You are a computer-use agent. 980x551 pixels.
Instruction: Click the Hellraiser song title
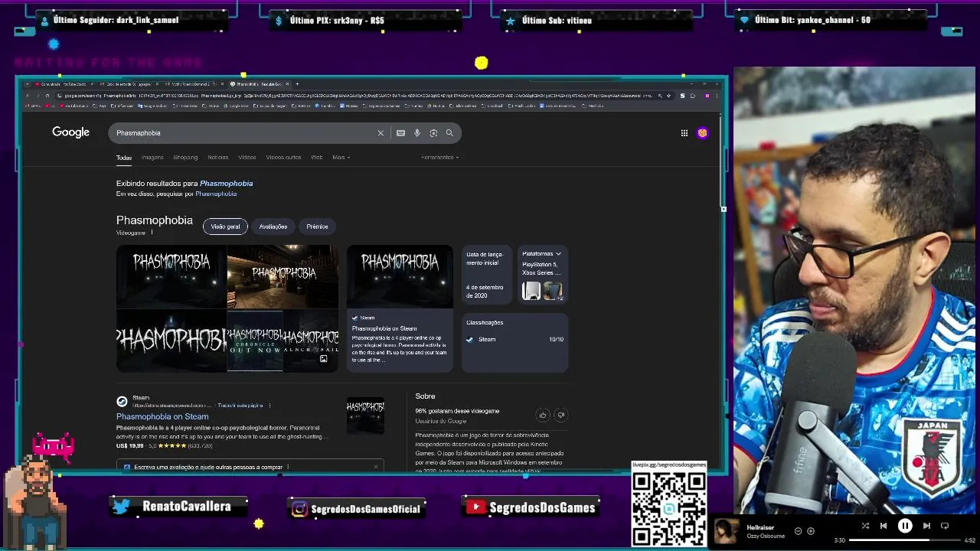pos(760,528)
